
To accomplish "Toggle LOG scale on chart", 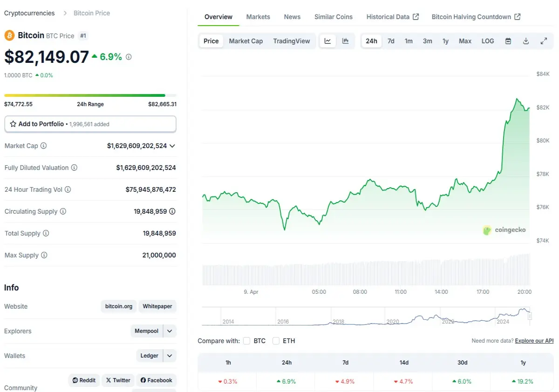I will pos(488,41).
